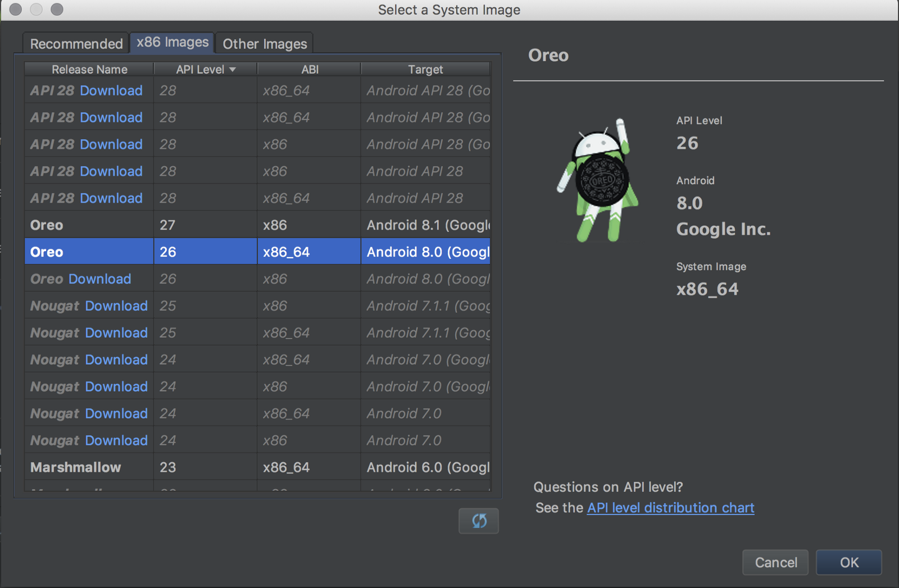
Task: Click the "Google Inc." vendor text
Action: click(723, 229)
